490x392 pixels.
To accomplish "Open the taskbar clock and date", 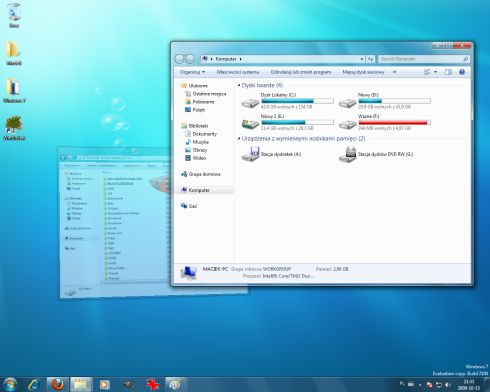I will [469, 385].
